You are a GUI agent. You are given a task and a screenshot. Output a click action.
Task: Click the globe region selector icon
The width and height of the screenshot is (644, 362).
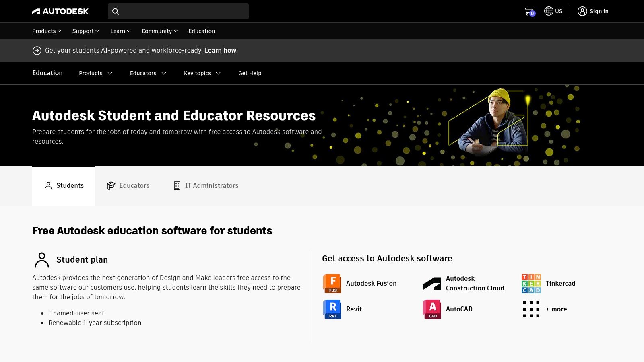(549, 11)
